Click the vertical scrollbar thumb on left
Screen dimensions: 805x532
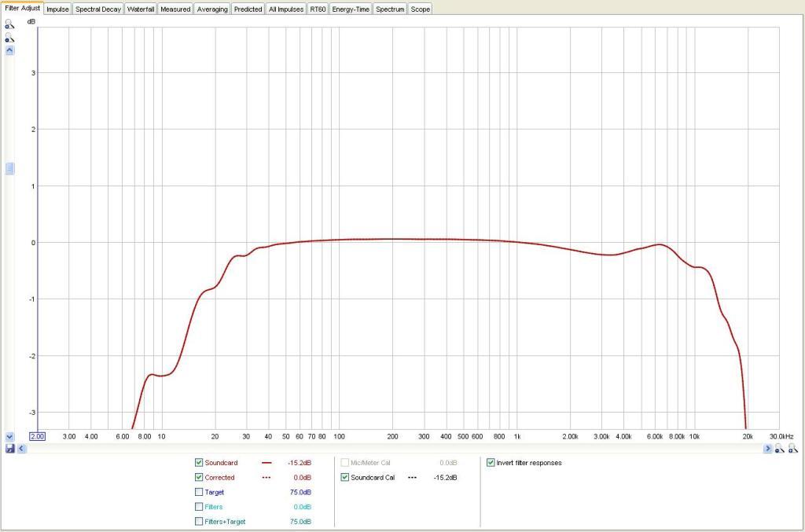(9, 169)
